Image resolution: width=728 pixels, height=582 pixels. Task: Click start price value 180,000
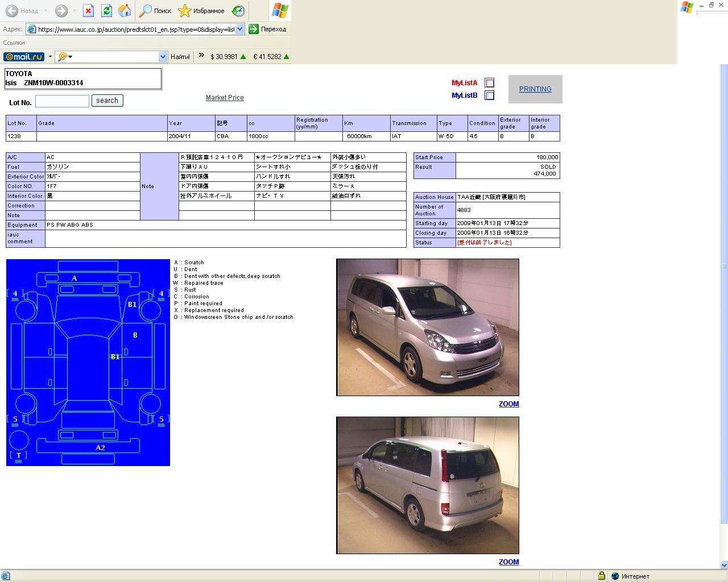(x=547, y=157)
